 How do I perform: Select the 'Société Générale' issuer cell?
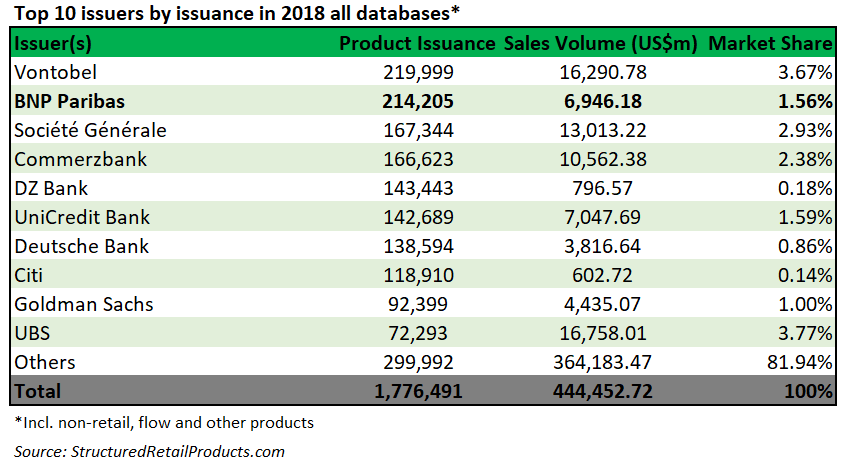coord(90,130)
